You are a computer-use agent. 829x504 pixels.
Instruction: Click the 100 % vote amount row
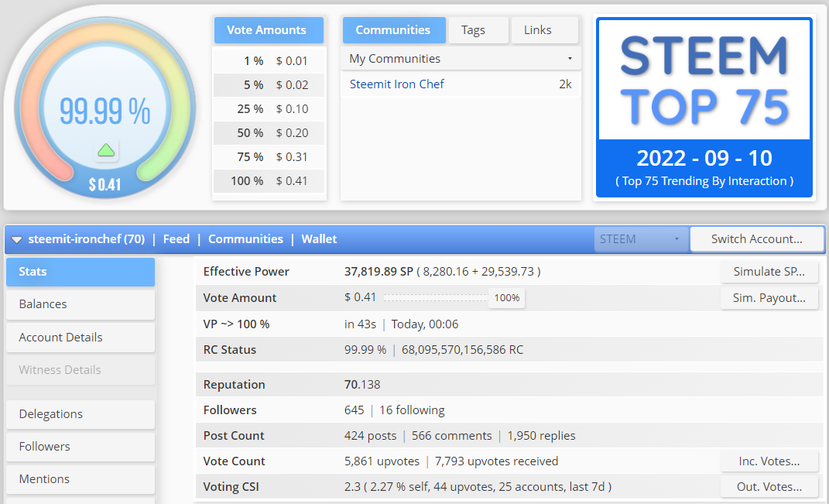[269, 181]
